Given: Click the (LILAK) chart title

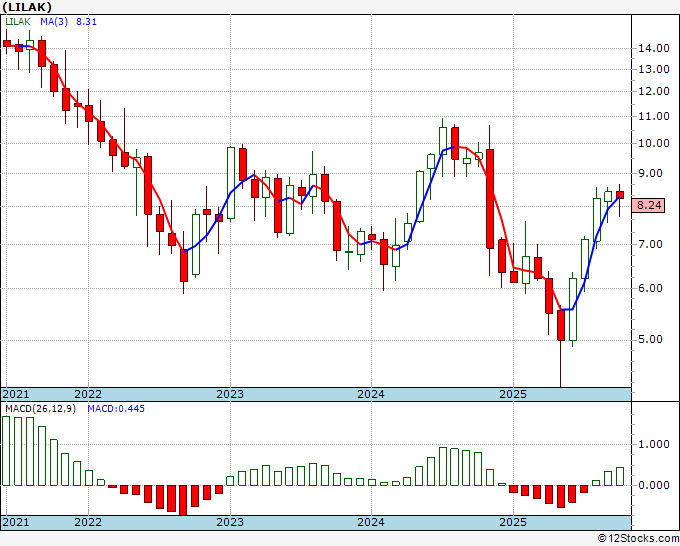Looking at the screenshot, I should [27, 7].
